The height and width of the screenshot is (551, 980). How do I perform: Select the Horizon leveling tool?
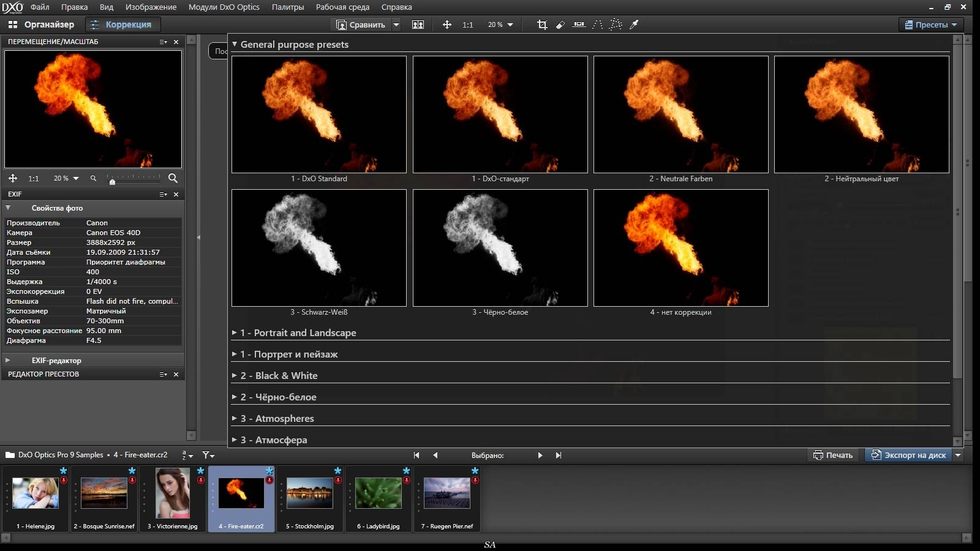[x=579, y=24]
